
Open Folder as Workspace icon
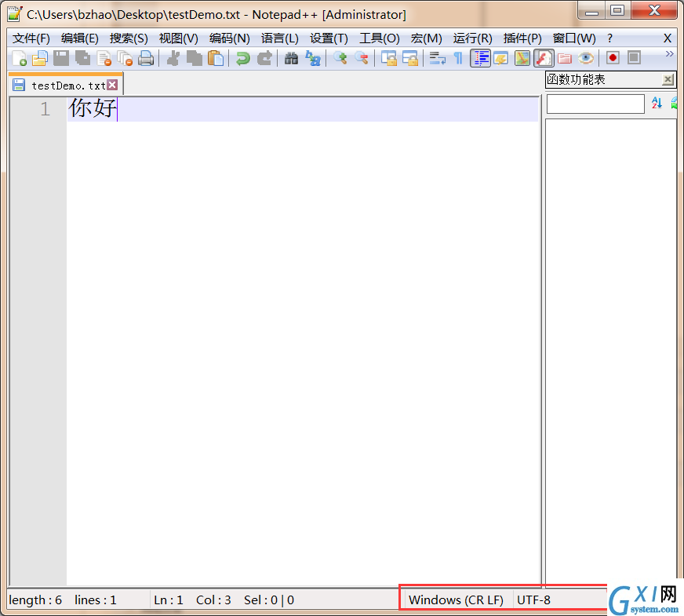coord(565,58)
